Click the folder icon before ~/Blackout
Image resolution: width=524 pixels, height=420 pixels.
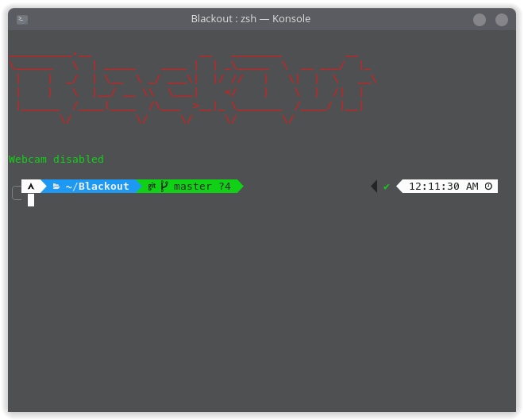56,187
